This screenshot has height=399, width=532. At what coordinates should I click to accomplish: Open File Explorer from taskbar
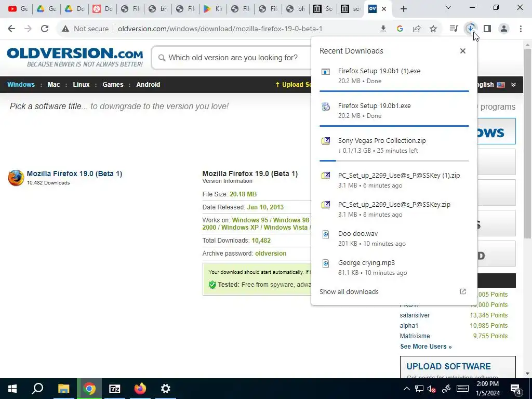click(x=63, y=389)
